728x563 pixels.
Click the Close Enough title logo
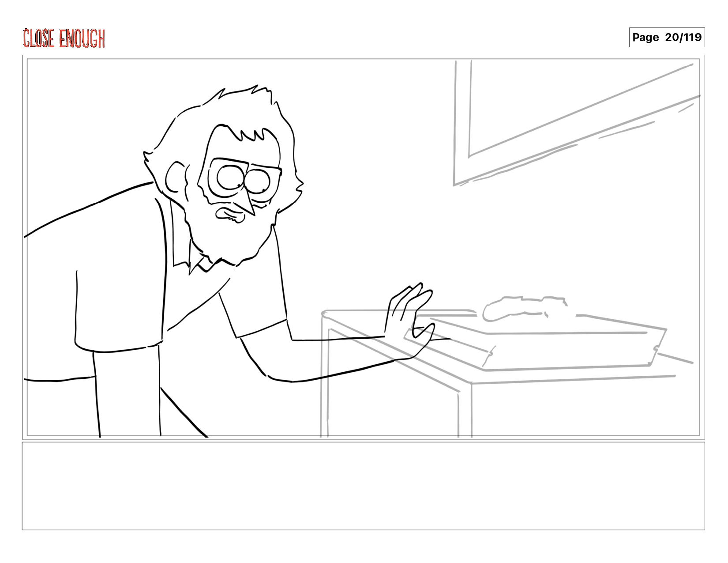click(x=64, y=38)
